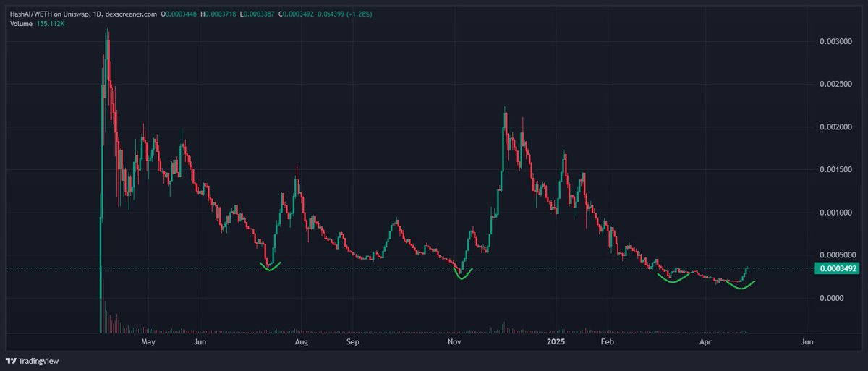Image resolution: width=868 pixels, height=371 pixels.
Task: Click the 0.002000 price axis label
Action: click(835, 127)
